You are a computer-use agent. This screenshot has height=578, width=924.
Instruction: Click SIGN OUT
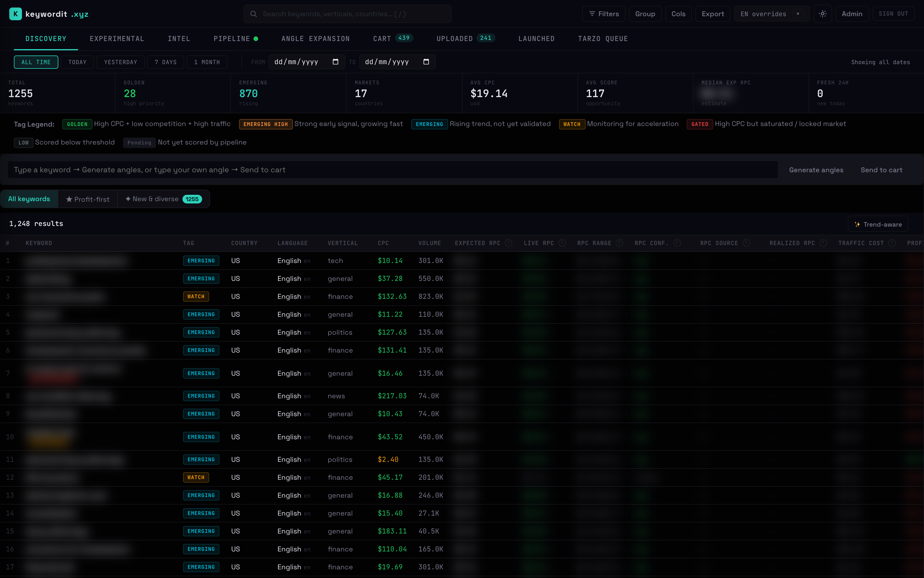(x=893, y=14)
